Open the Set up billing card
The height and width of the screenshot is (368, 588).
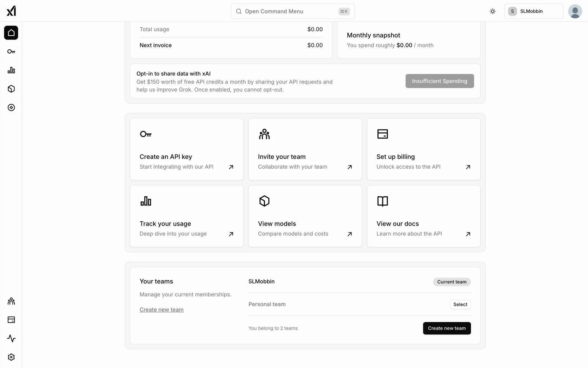[x=424, y=149]
